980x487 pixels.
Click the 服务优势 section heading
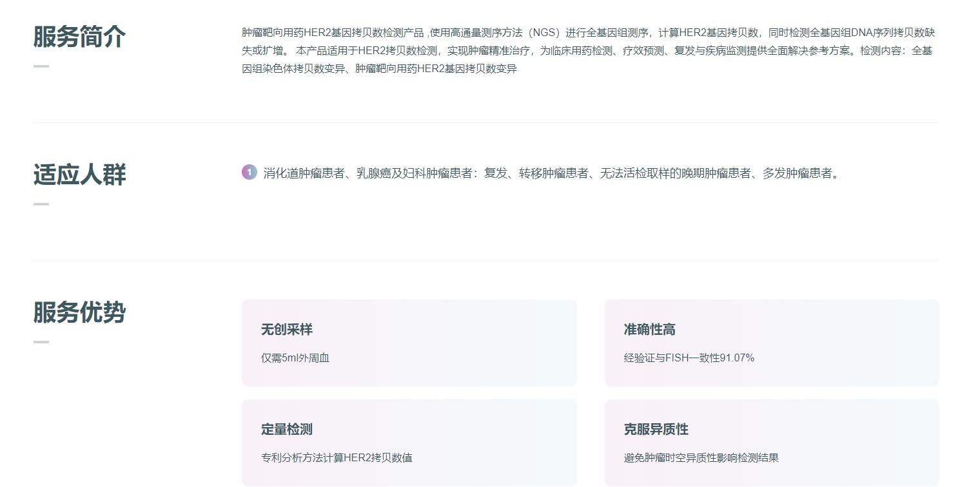pos(79,312)
